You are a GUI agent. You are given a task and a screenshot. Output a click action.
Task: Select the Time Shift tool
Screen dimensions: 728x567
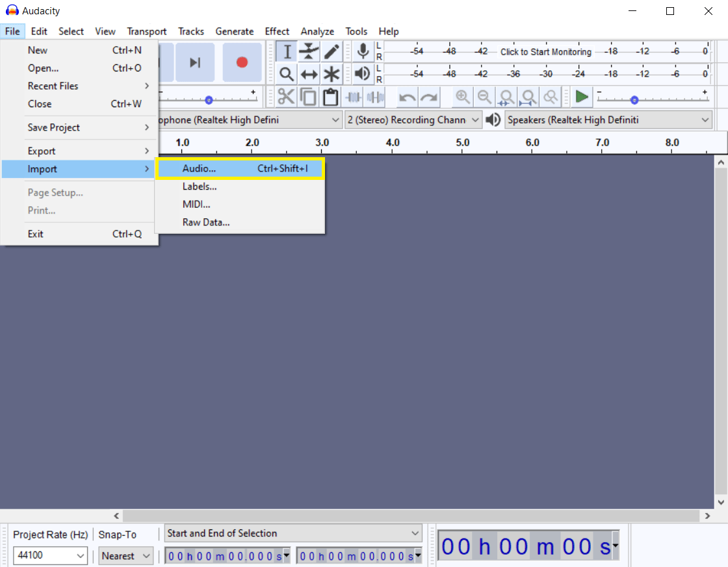pos(309,74)
